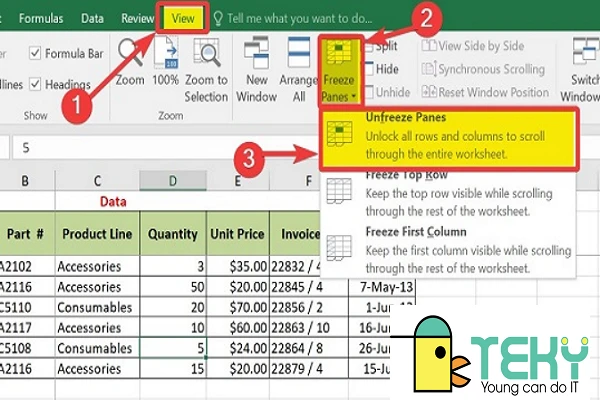Image resolution: width=600 pixels, height=400 pixels.
Task: Click Zoom to Selection icon
Action: click(206, 70)
